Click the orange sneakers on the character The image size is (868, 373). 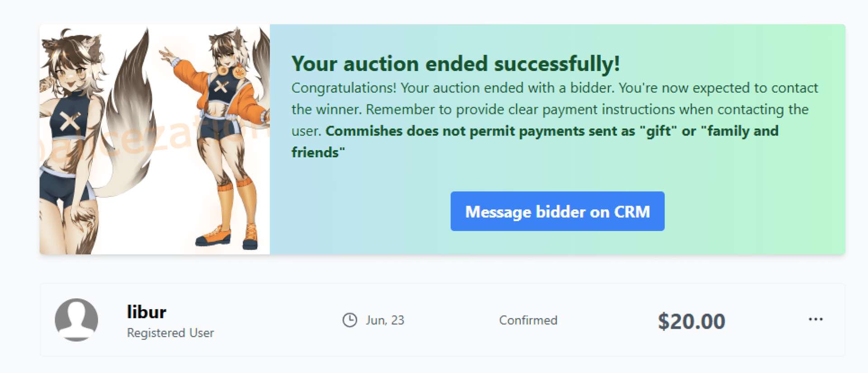215,236
